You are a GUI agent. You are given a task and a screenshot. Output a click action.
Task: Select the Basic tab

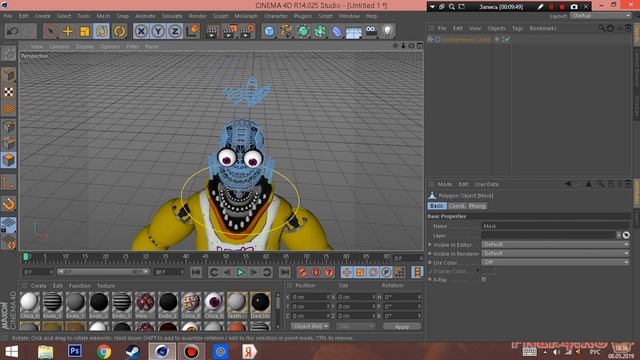437,206
